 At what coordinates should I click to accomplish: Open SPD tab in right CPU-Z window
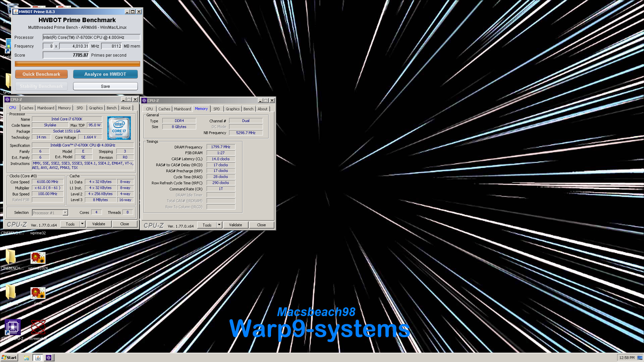[217, 109]
